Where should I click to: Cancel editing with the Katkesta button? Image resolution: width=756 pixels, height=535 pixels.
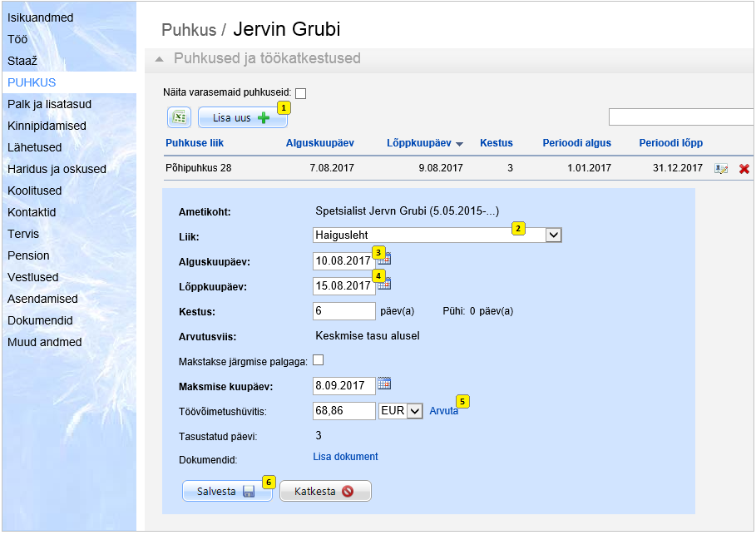point(324,491)
